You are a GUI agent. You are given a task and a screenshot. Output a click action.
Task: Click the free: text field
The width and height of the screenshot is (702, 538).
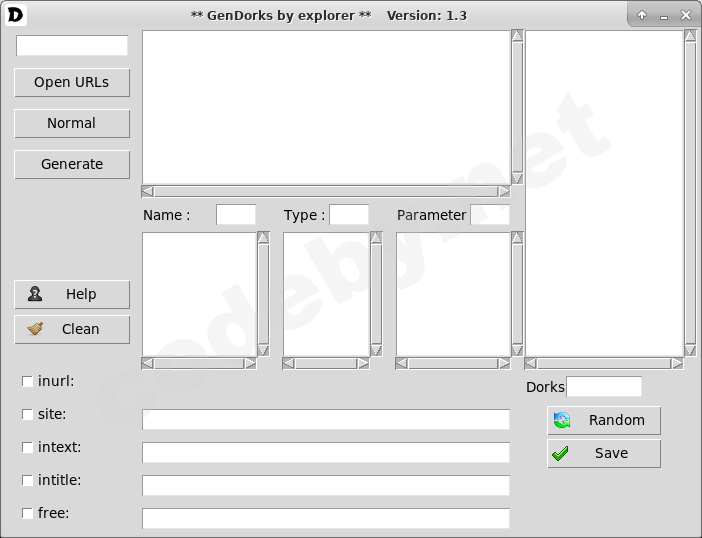tap(326, 518)
